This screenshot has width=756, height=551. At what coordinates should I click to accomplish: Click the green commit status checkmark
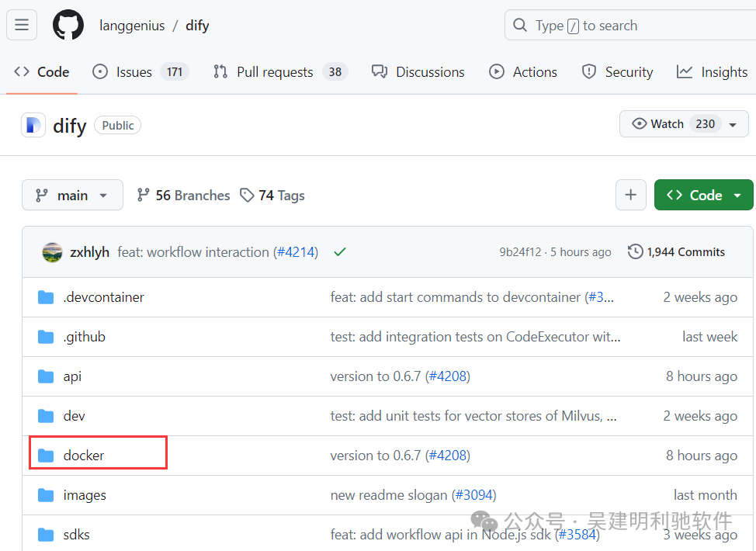point(340,251)
